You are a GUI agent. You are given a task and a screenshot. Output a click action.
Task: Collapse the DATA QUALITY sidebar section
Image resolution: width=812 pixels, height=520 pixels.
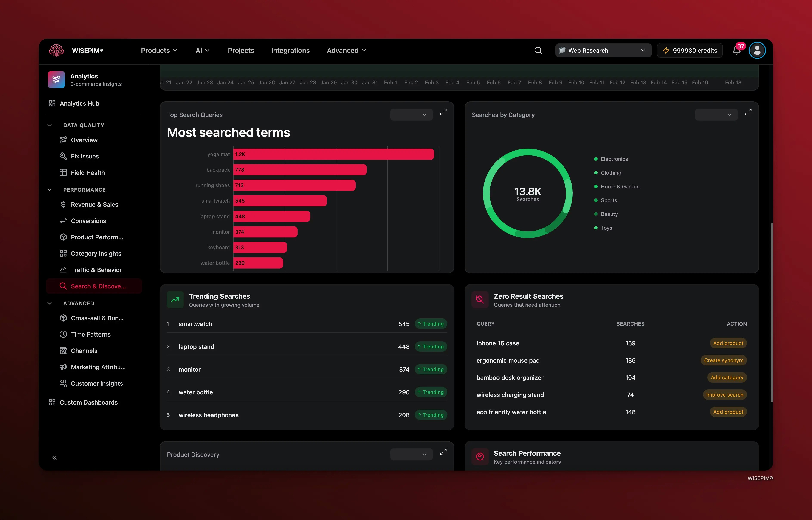pos(50,125)
